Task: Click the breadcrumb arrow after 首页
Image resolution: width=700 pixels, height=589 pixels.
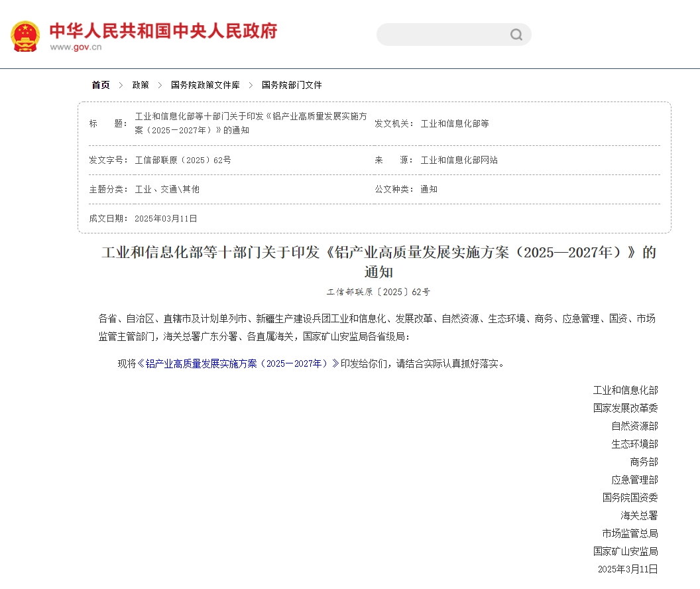Action: pos(121,85)
